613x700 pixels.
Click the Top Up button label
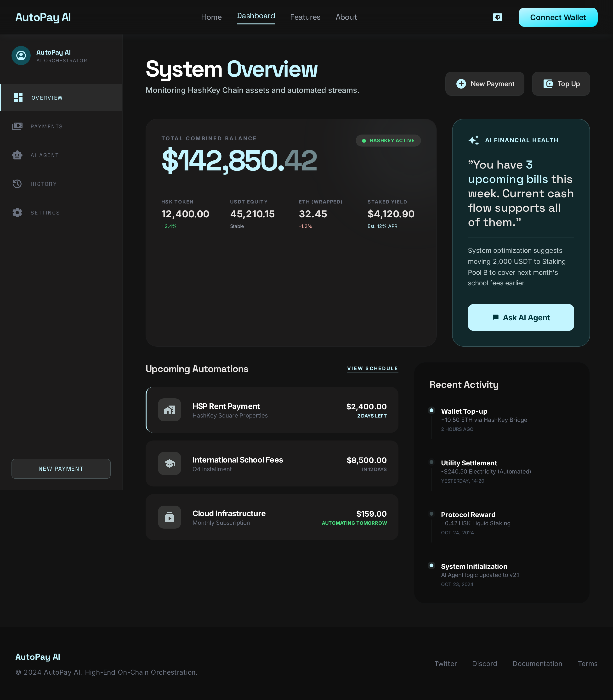click(x=568, y=84)
